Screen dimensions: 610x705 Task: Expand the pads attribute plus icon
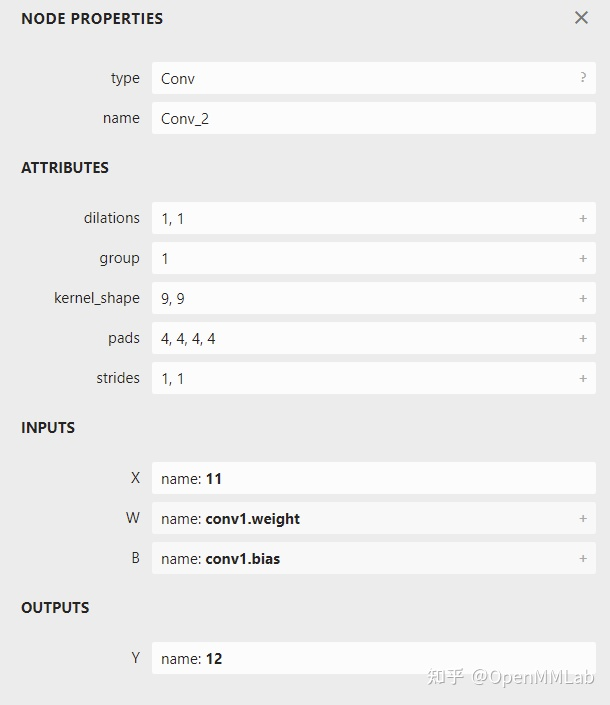tap(583, 339)
